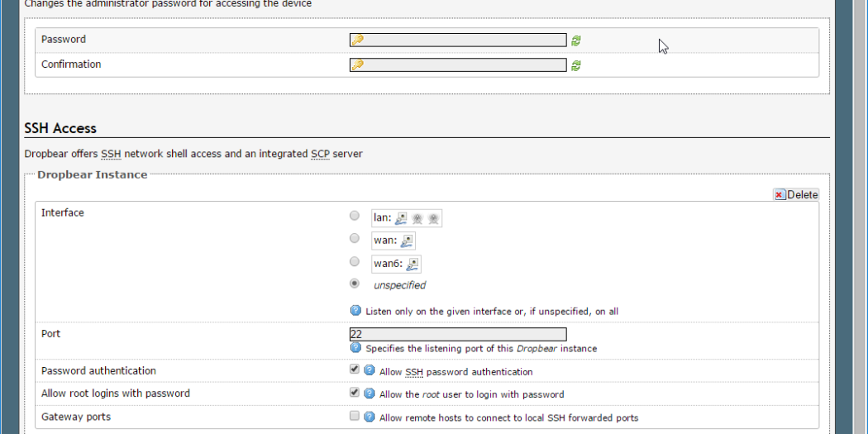Viewport: 868px width, 434px height.
Task: Click the help icon for the Interface hint
Action: click(x=356, y=311)
